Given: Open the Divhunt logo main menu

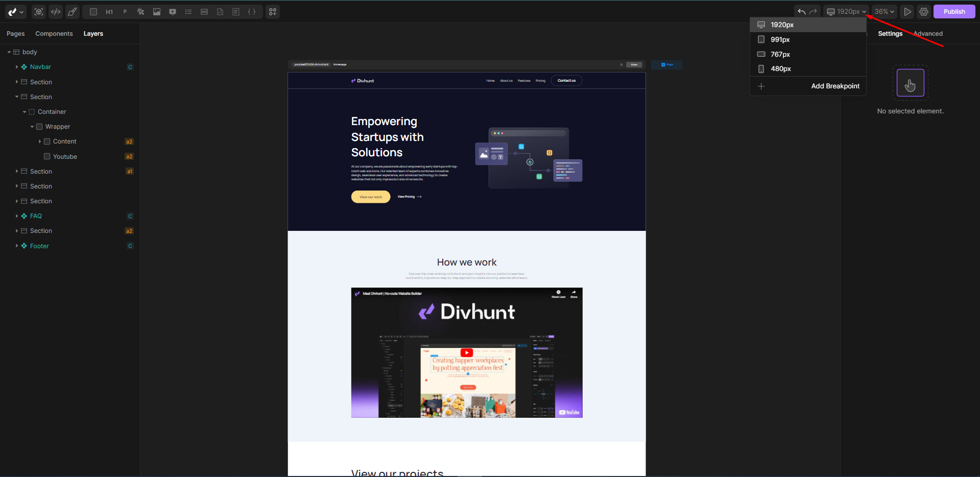Looking at the screenshot, I should tap(16, 12).
